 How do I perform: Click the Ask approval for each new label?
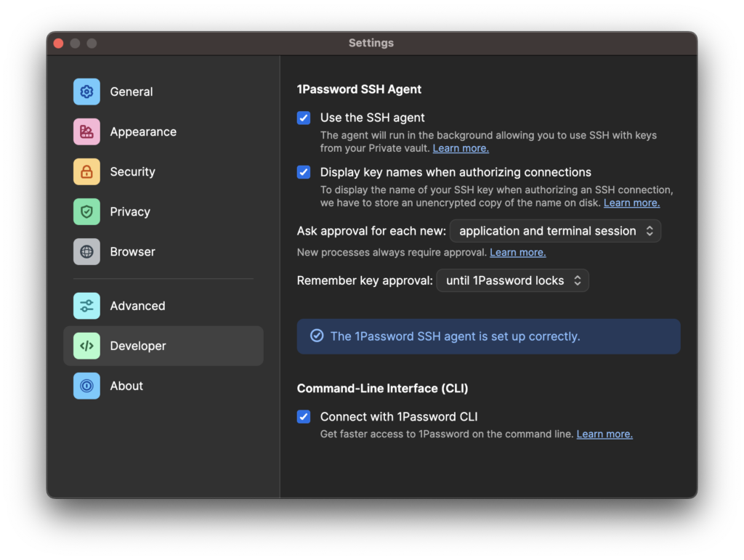[x=371, y=231]
